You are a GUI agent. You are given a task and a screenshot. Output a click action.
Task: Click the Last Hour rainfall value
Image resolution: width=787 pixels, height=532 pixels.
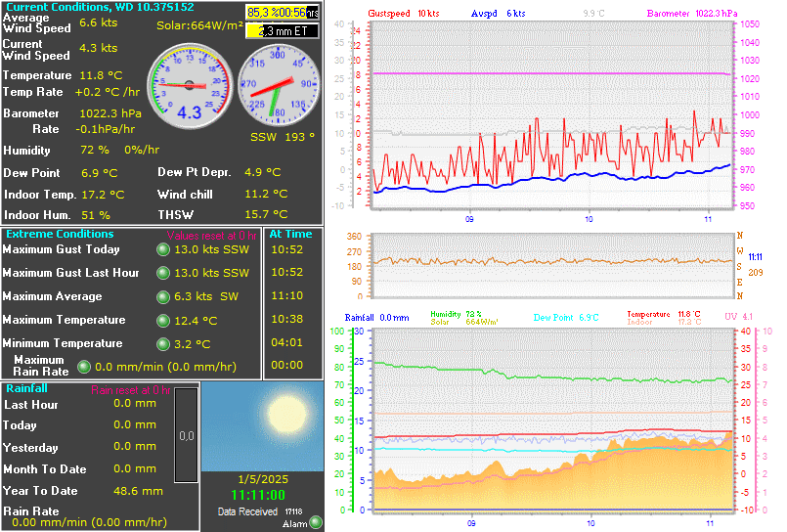tap(135, 403)
